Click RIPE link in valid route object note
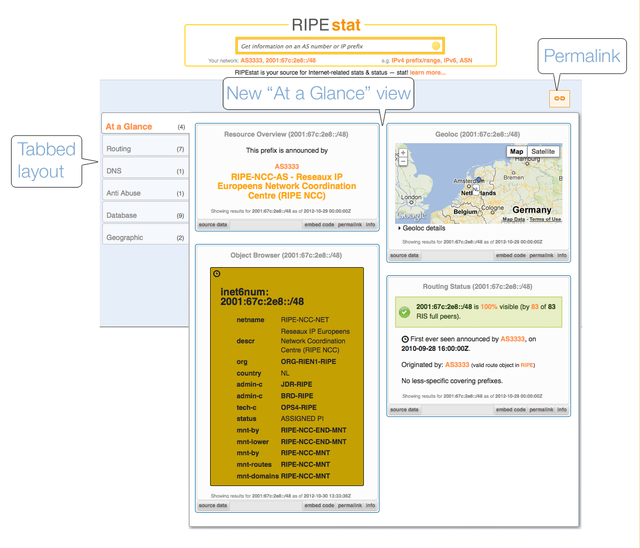 click(x=527, y=365)
